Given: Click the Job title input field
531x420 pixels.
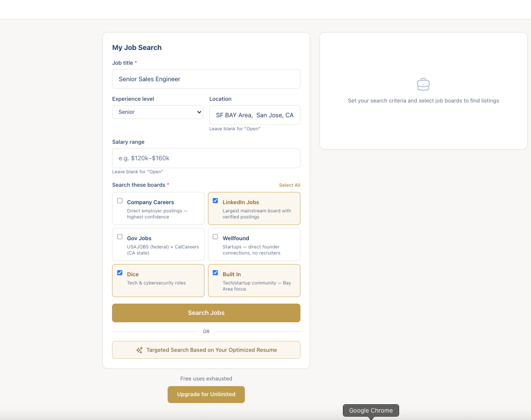Looking at the screenshot, I should (206, 79).
